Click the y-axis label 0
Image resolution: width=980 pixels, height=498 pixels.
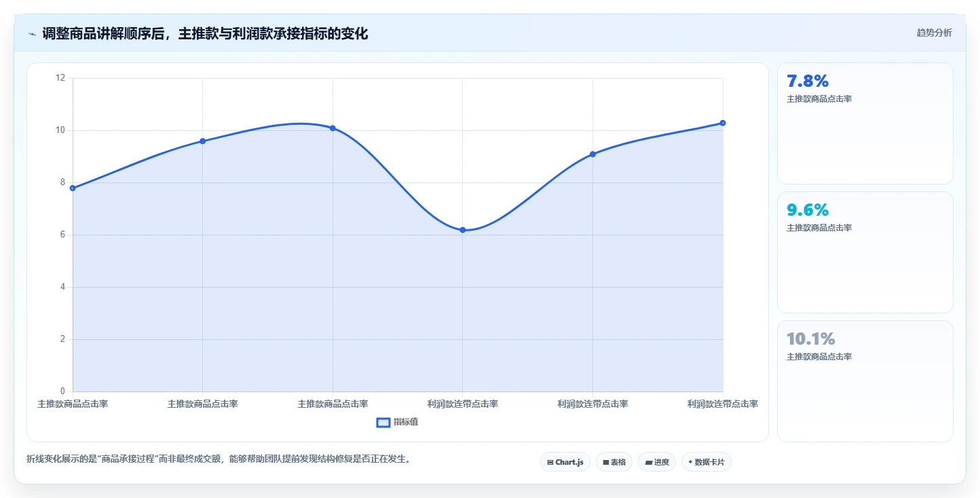[x=62, y=391]
